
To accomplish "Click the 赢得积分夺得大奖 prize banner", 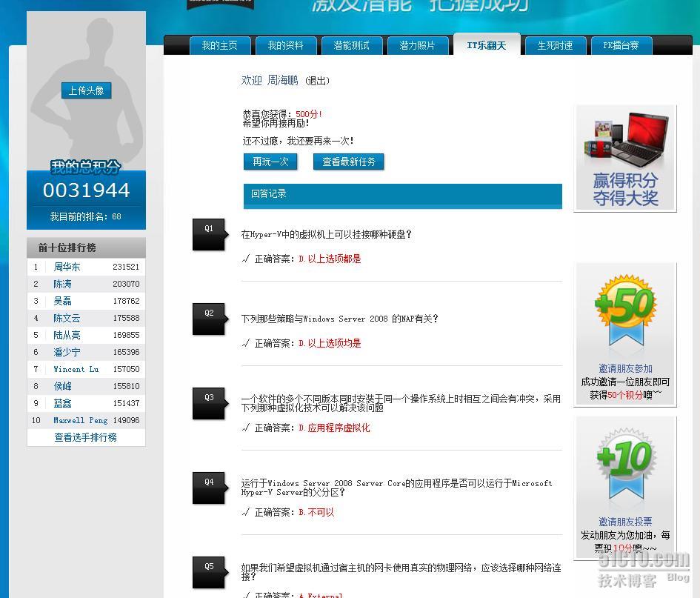I will click(x=625, y=158).
